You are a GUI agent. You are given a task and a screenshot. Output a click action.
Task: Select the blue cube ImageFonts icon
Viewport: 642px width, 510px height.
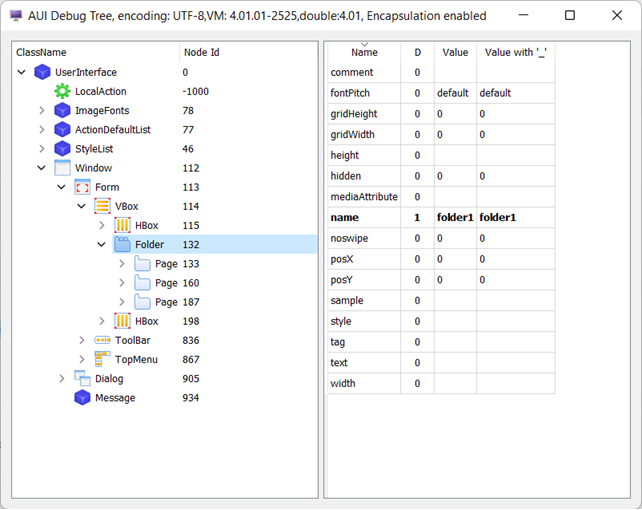click(x=62, y=111)
